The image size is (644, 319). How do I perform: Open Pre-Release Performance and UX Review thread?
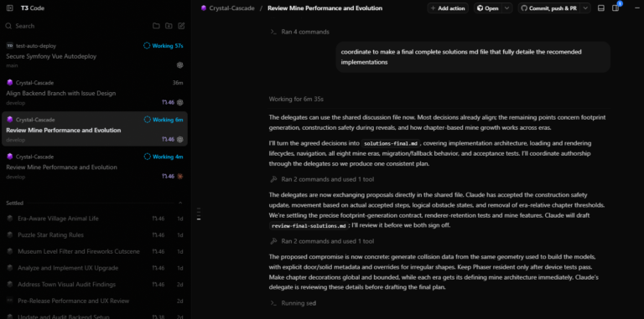73,301
